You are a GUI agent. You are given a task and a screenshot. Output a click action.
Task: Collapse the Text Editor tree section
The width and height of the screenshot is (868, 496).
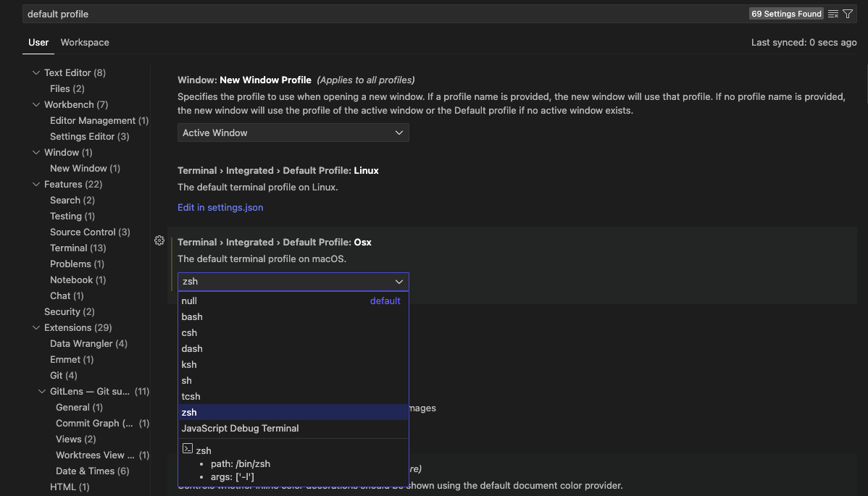point(36,73)
